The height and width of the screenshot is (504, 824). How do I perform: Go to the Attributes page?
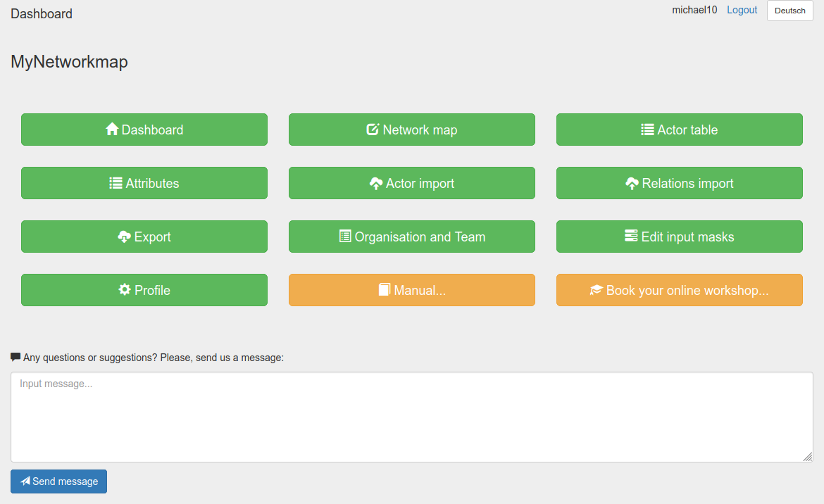pos(144,183)
